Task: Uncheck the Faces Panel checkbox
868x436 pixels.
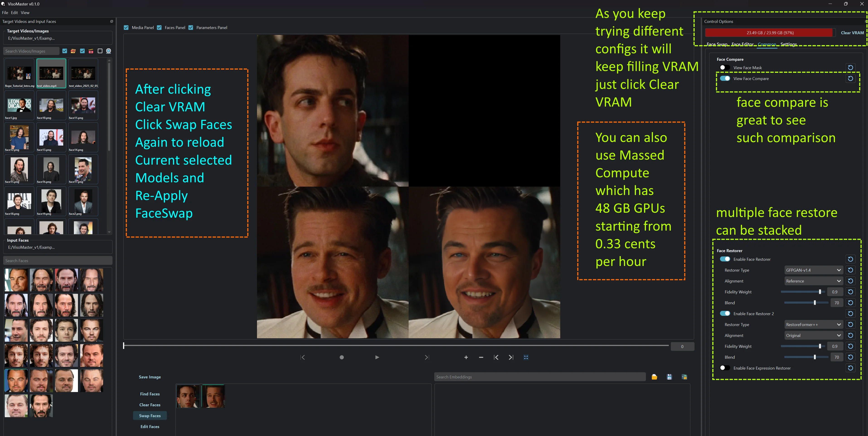Action: [159, 28]
